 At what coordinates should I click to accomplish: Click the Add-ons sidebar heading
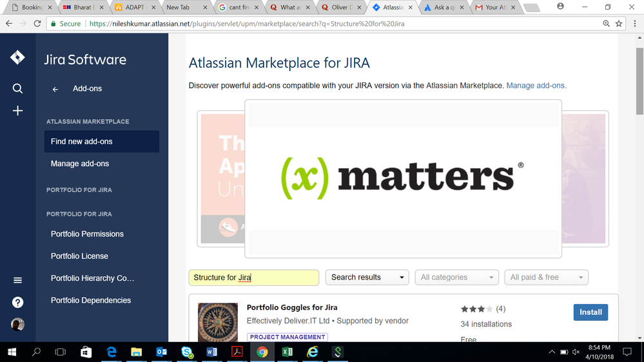pos(87,89)
